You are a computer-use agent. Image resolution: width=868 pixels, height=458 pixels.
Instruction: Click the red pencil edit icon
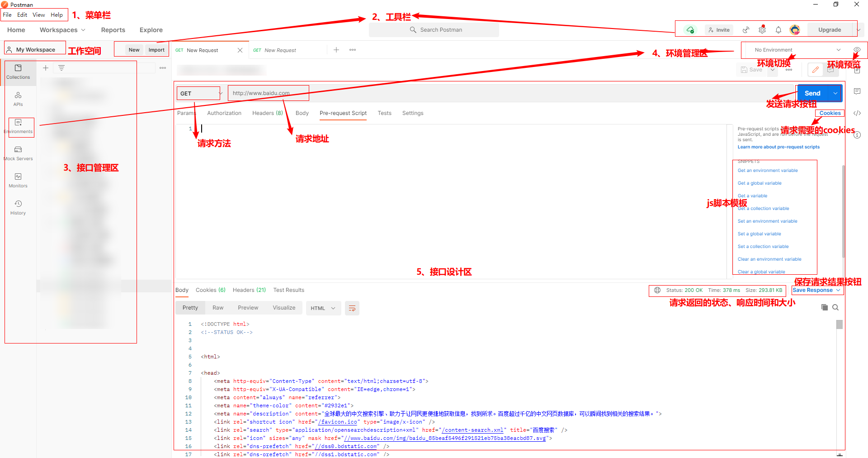tap(815, 70)
